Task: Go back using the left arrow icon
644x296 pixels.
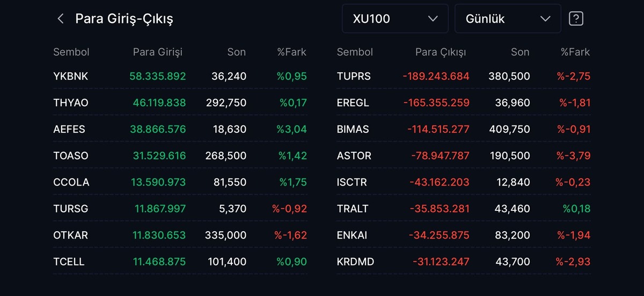Action: (x=60, y=19)
